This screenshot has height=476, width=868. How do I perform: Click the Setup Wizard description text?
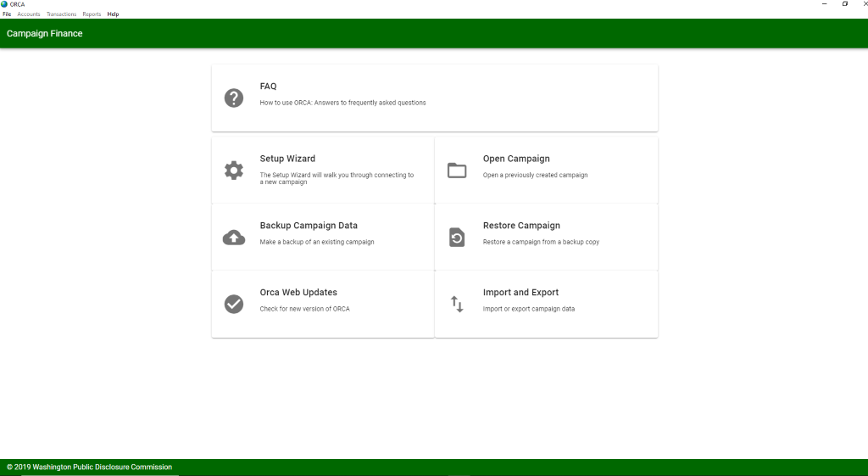(x=337, y=178)
